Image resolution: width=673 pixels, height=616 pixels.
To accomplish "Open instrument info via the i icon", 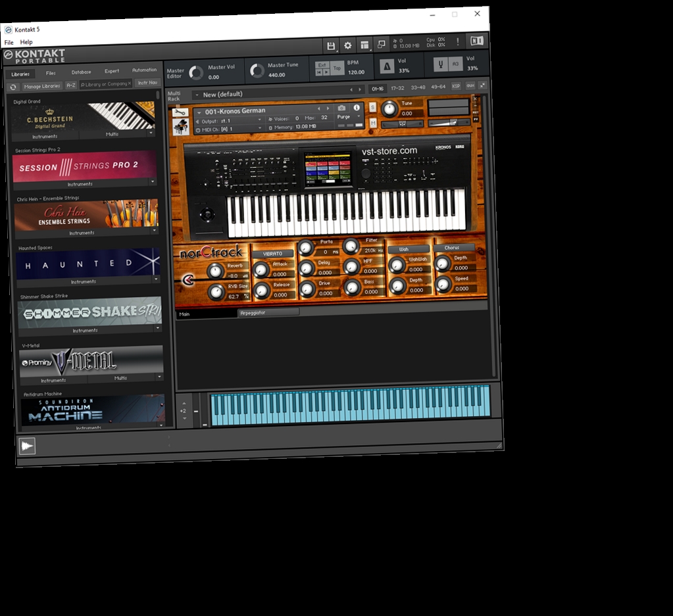I will click(356, 108).
